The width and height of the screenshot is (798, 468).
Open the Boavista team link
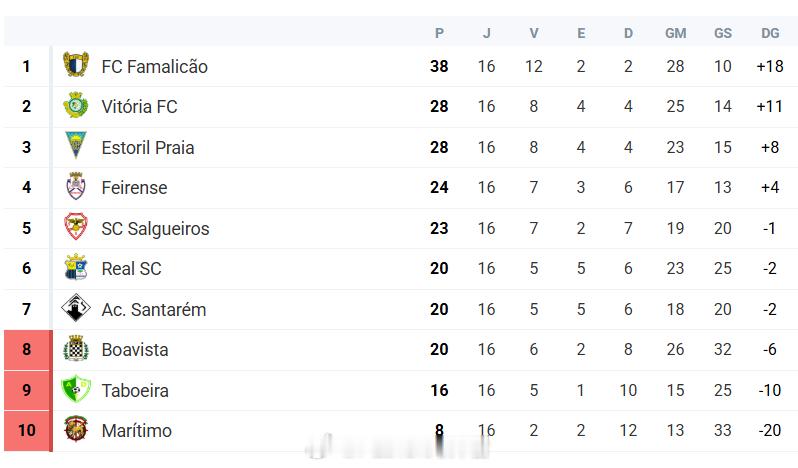(135, 350)
